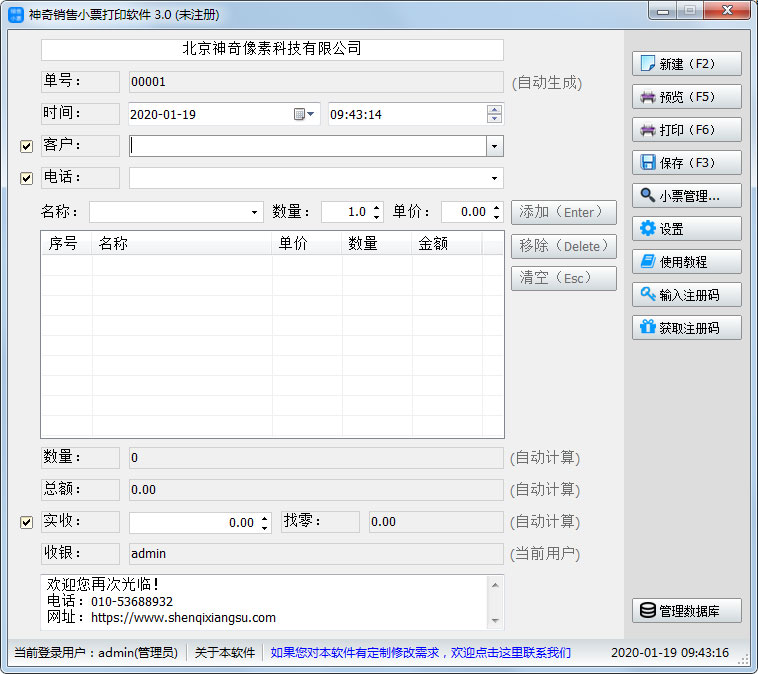Open the tutorial (使用教程) book

[648, 262]
